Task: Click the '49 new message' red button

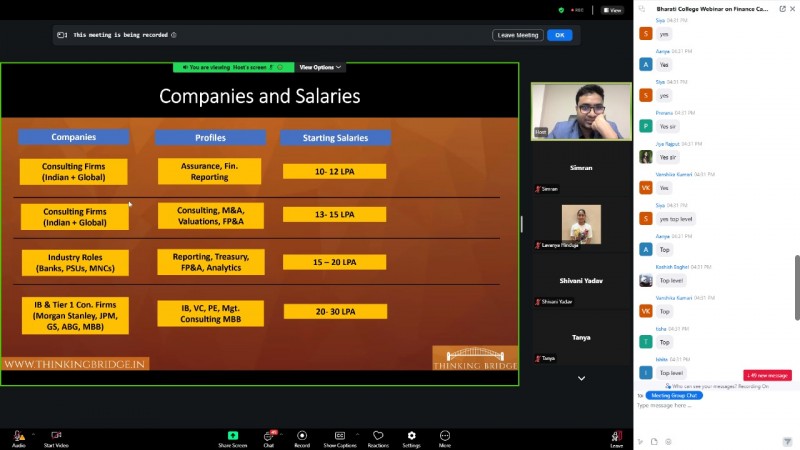Action: click(x=767, y=376)
